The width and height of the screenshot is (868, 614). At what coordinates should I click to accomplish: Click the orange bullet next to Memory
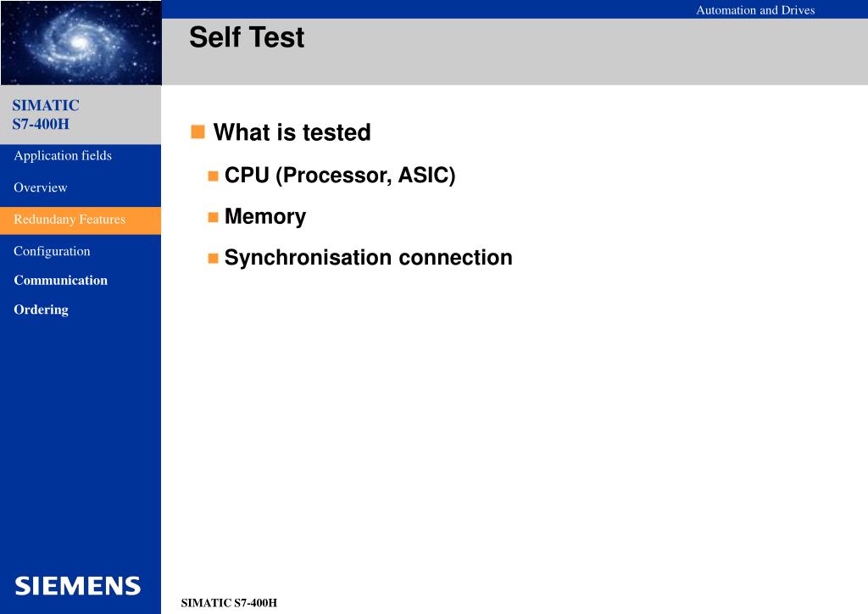(x=213, y=217)
